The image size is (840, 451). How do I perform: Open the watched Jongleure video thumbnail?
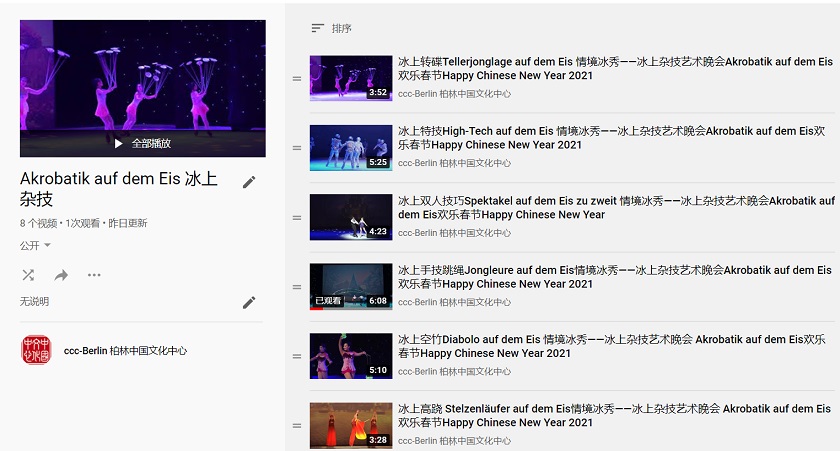pos(351,287)
